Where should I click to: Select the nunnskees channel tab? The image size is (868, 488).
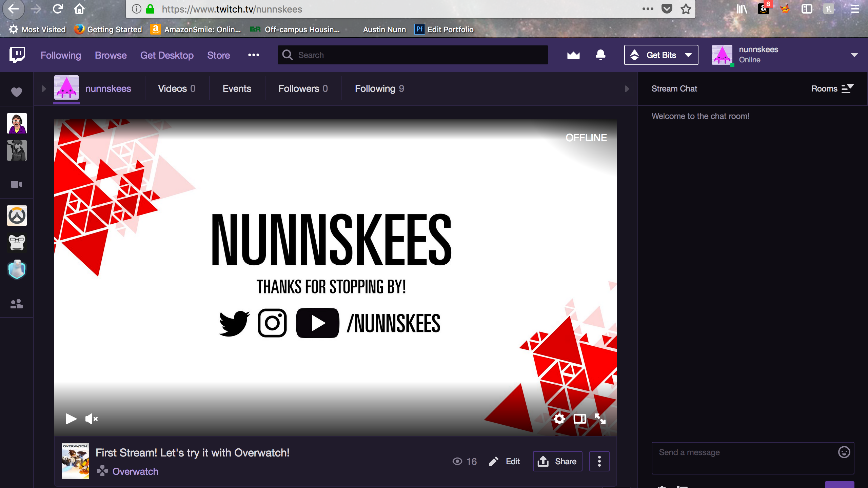92,89
